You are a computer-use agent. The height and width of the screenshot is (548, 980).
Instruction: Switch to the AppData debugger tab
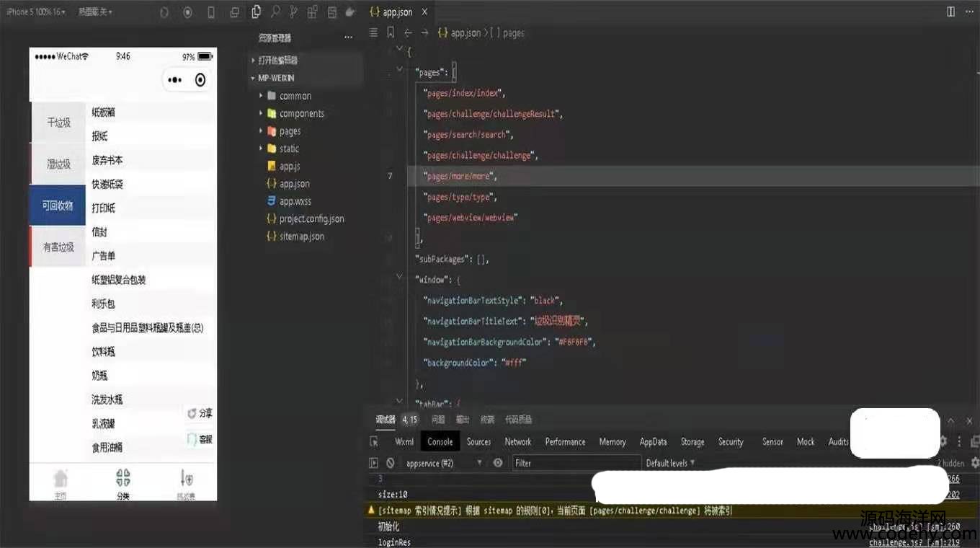653,441
